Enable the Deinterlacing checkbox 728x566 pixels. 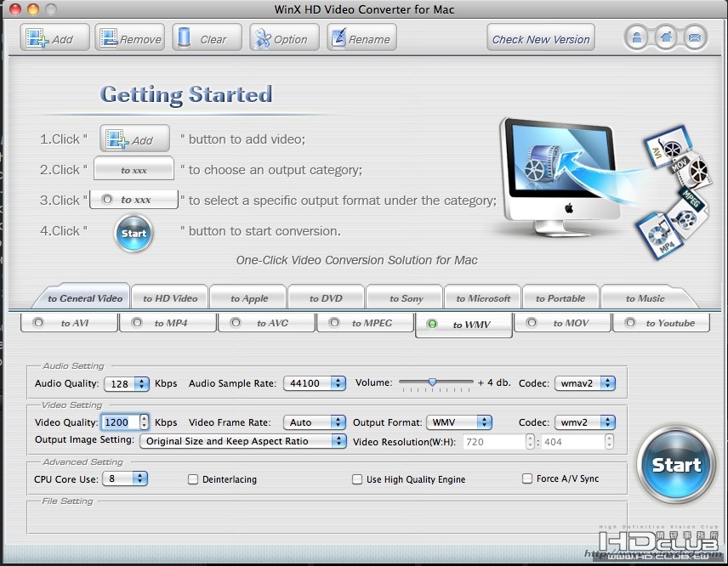193,479
